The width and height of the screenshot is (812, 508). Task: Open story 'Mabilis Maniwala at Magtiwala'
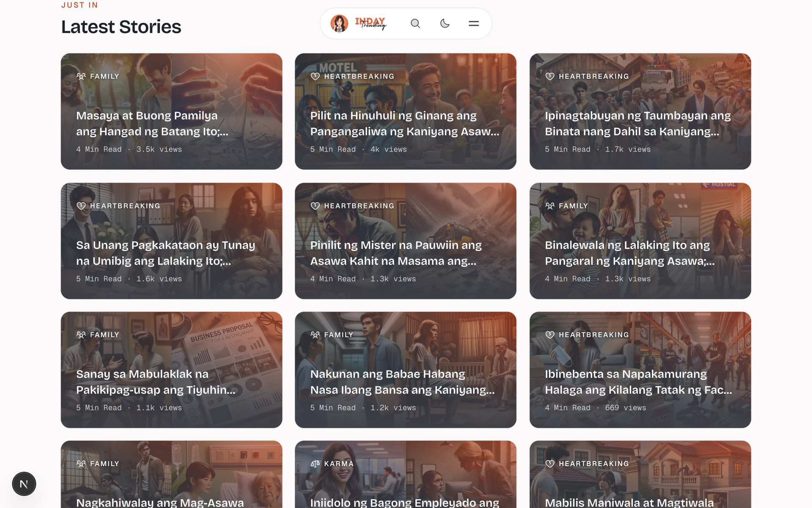tap(629, 502)
